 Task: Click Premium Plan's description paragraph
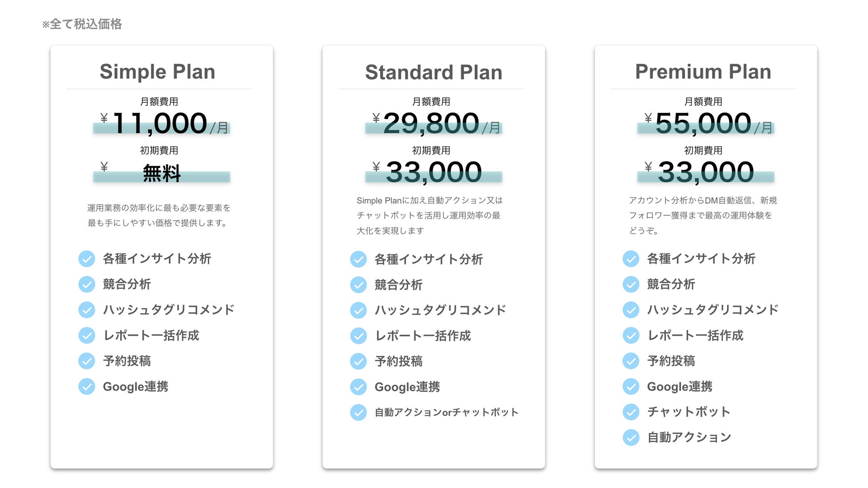pos(702,215)
